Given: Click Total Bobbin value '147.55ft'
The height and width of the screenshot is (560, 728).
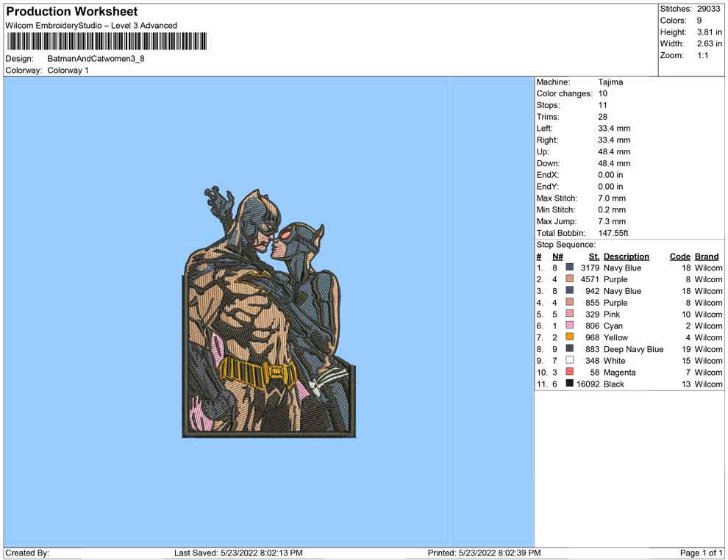Looking at the screenshot, I should click(613, 233).
